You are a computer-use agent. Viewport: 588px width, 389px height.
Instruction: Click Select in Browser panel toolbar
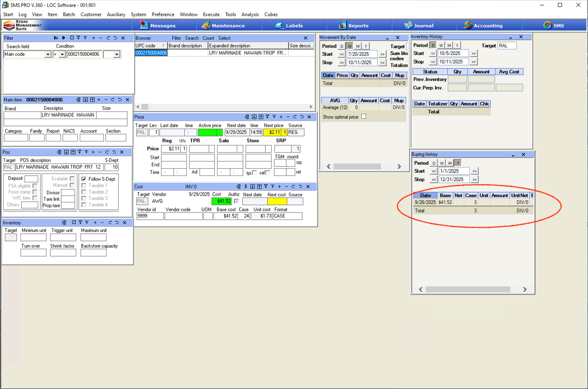click(224, 38)
